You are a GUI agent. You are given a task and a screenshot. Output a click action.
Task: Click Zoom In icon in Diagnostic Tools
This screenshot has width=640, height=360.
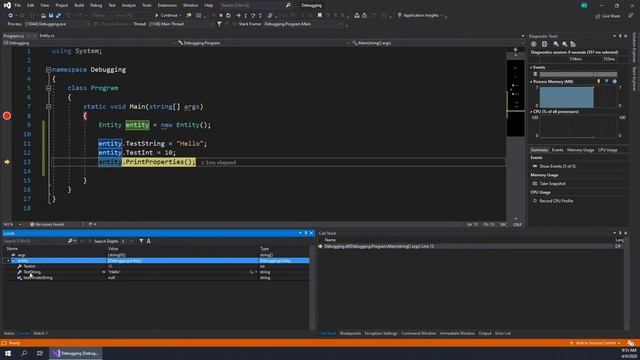[x=556, y=44]
